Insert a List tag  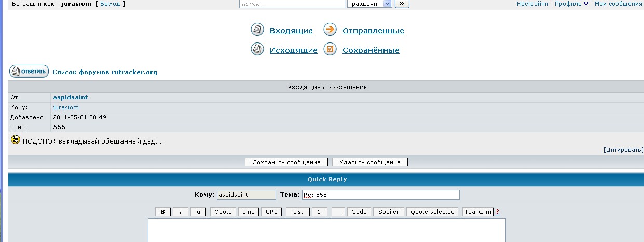298,212
